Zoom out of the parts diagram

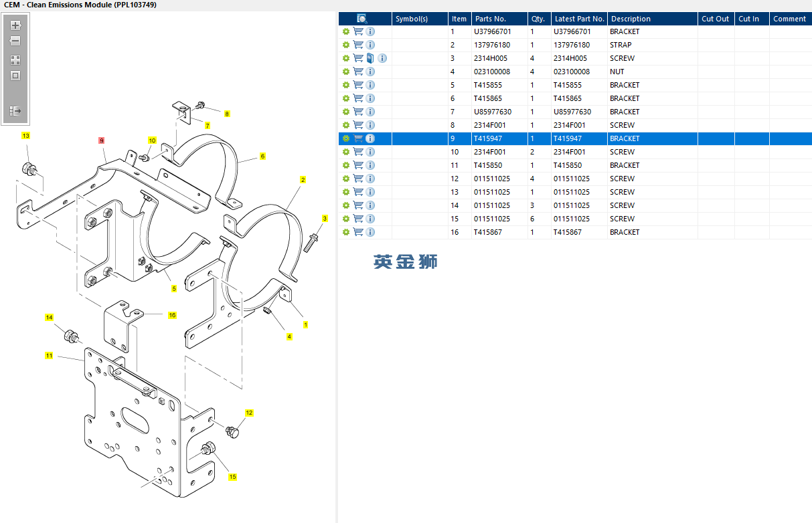point(15,41)
